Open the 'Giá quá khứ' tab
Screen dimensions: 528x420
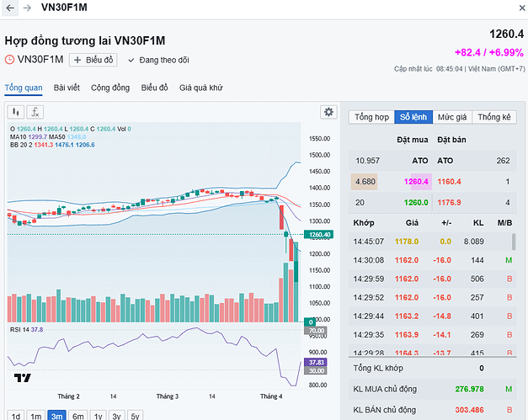[x=202, y=88]
